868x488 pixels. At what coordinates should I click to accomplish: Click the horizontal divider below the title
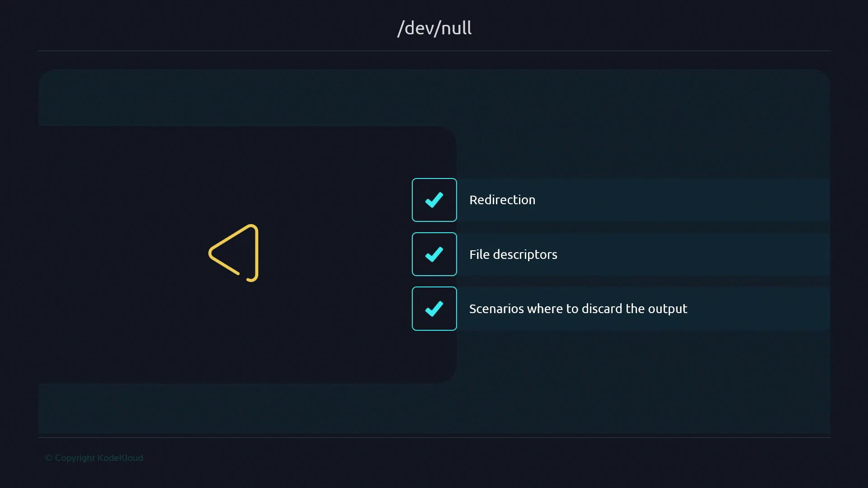(x=434, y=51)
